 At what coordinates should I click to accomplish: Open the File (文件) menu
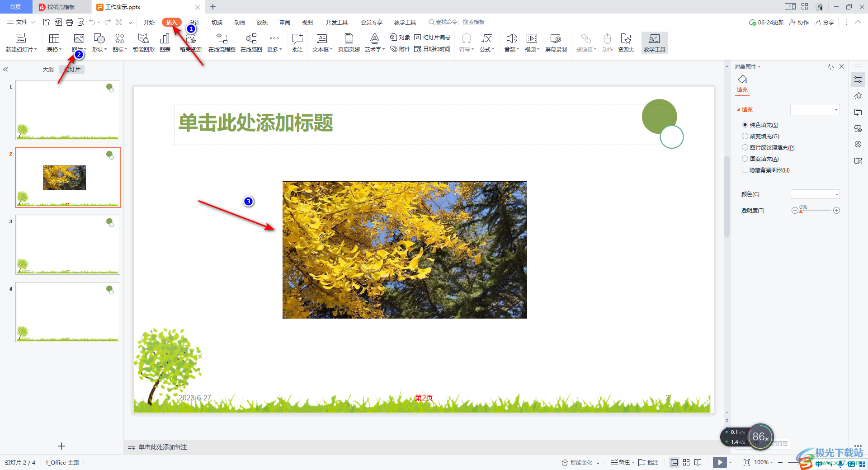(x=21, y=22)
